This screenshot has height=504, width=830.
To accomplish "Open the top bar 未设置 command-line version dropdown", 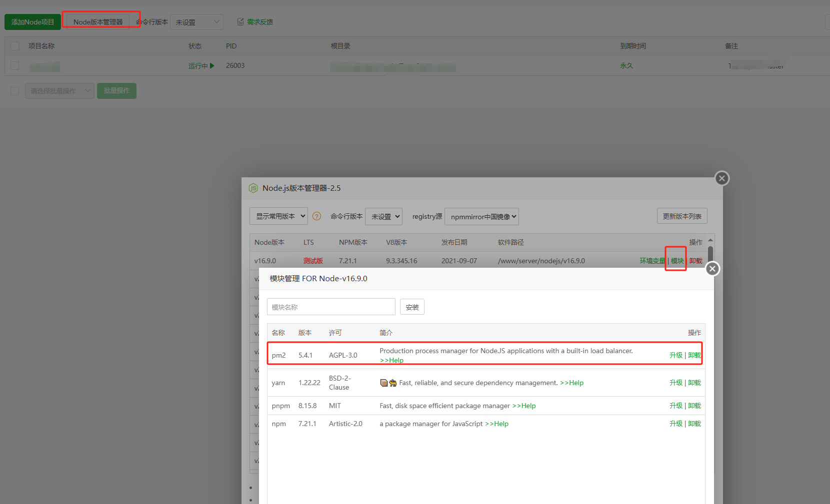I will coord(196,22).
